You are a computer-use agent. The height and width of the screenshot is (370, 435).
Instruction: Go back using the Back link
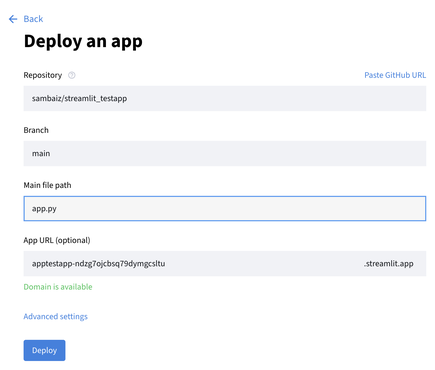click(x=33, y=19)
